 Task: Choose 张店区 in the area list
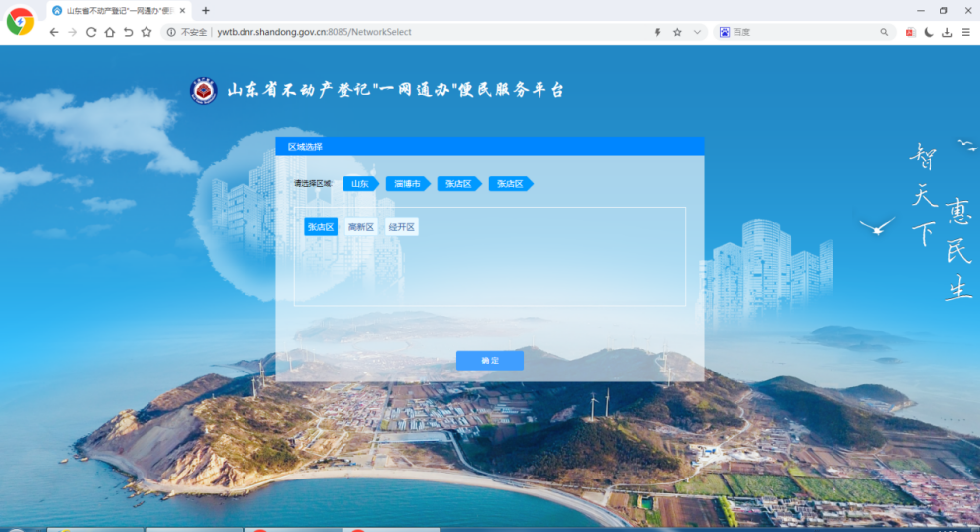tap(321, 227)
